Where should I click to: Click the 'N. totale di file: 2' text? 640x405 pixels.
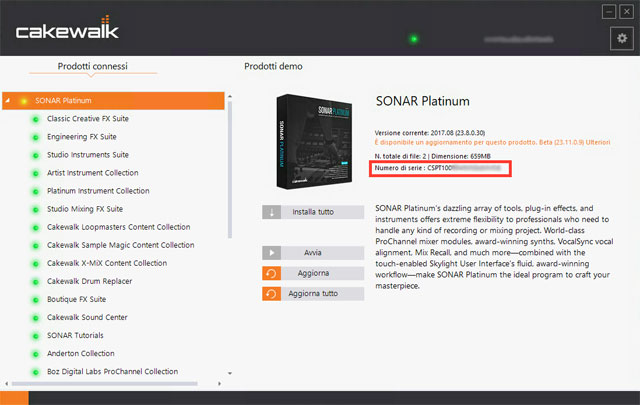tap(400, 156)
